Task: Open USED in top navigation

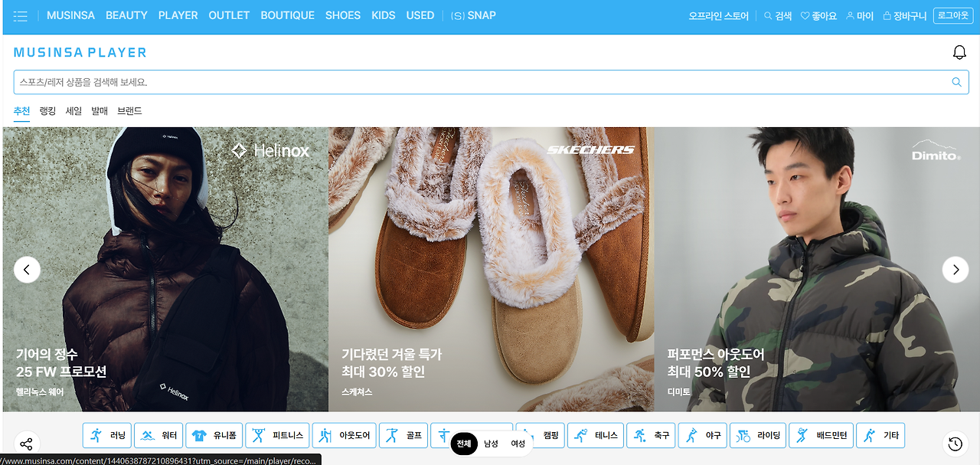Action: [x=420, y=15]
